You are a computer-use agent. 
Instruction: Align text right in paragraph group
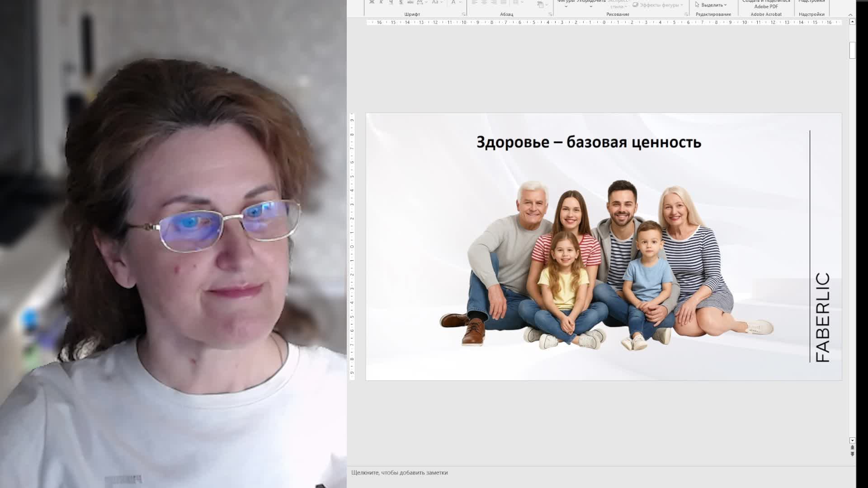coord(494,2)
